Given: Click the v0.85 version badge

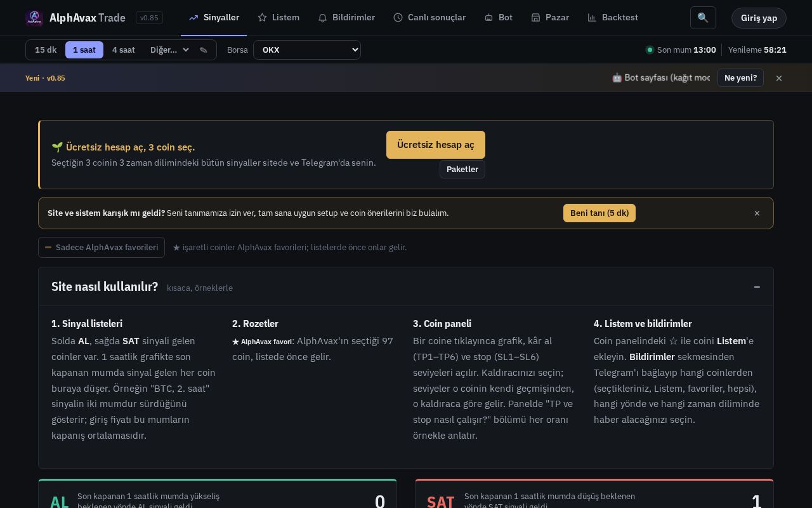Looking at the screenshot, I should (149, 18).
